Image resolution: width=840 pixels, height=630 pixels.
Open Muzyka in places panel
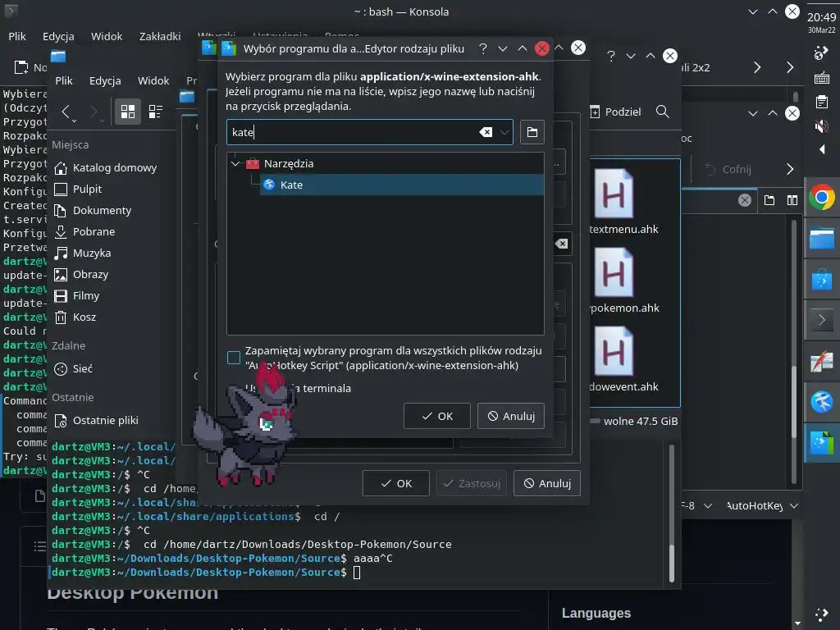tap(83, 253)
